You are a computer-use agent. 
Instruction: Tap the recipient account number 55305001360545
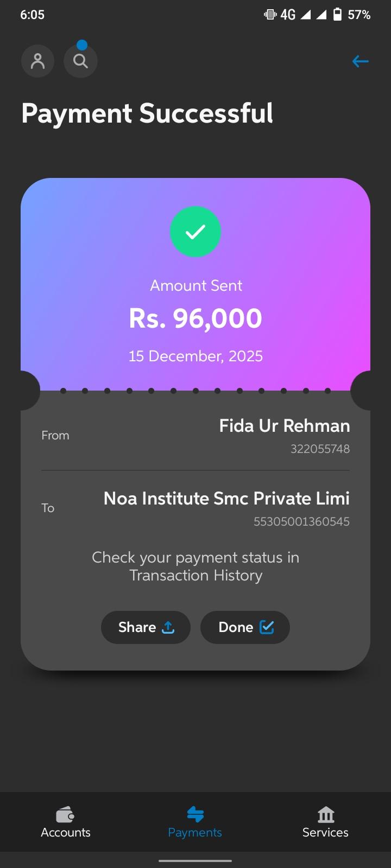pyautogui.click(x=301, y=521)
